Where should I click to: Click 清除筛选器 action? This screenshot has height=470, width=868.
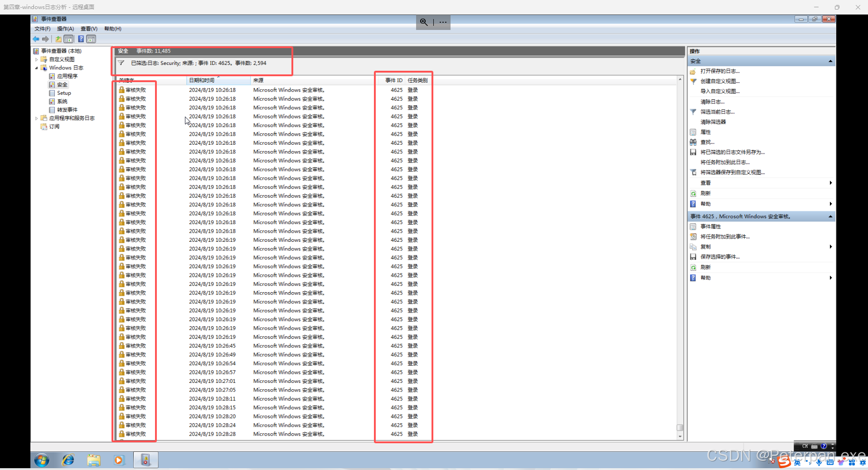click(x=713, y=122)
